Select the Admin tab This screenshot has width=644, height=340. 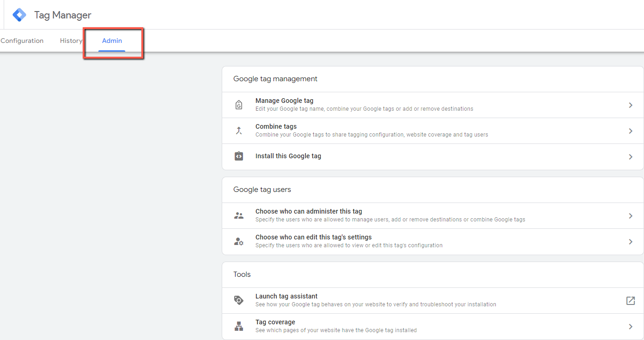(x=112, y=41)
